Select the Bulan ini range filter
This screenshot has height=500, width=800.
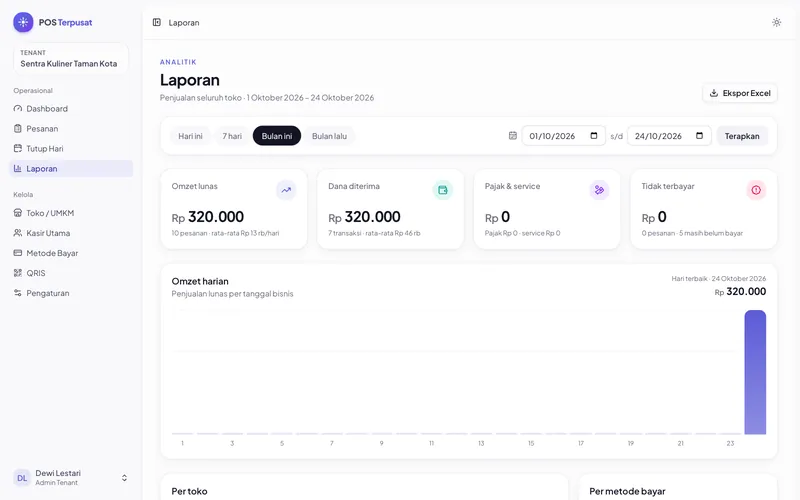pyautogui.click(x=277, y=136)
